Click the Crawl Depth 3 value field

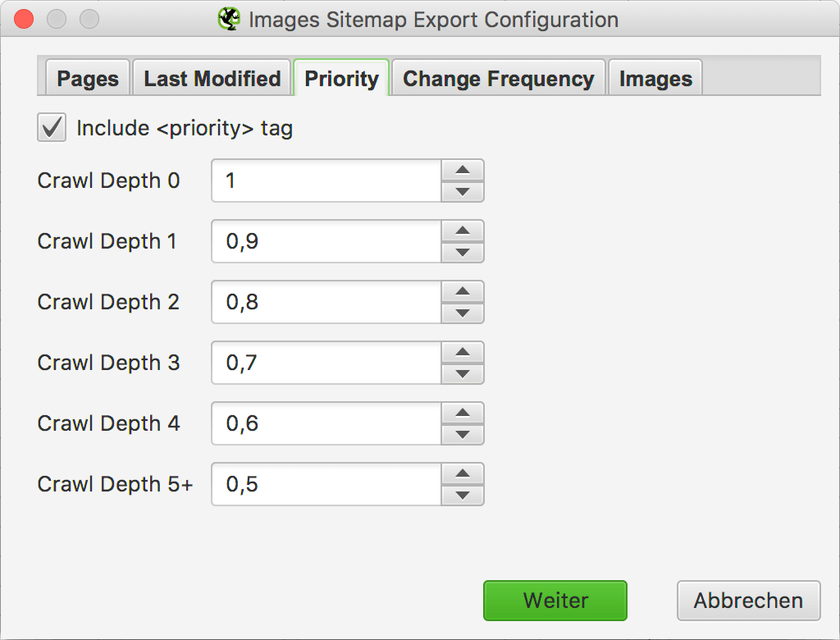pos(326,363)
